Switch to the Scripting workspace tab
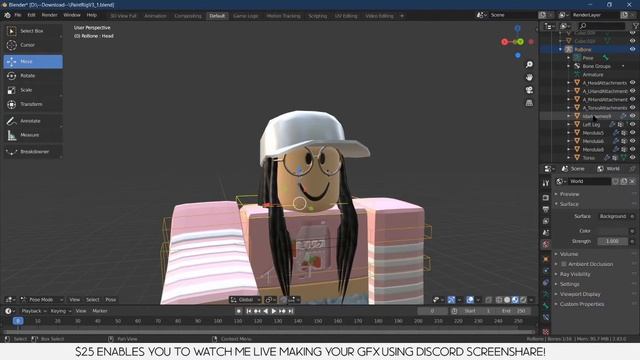Screen dimensions: 640x360 click(318, 16)
